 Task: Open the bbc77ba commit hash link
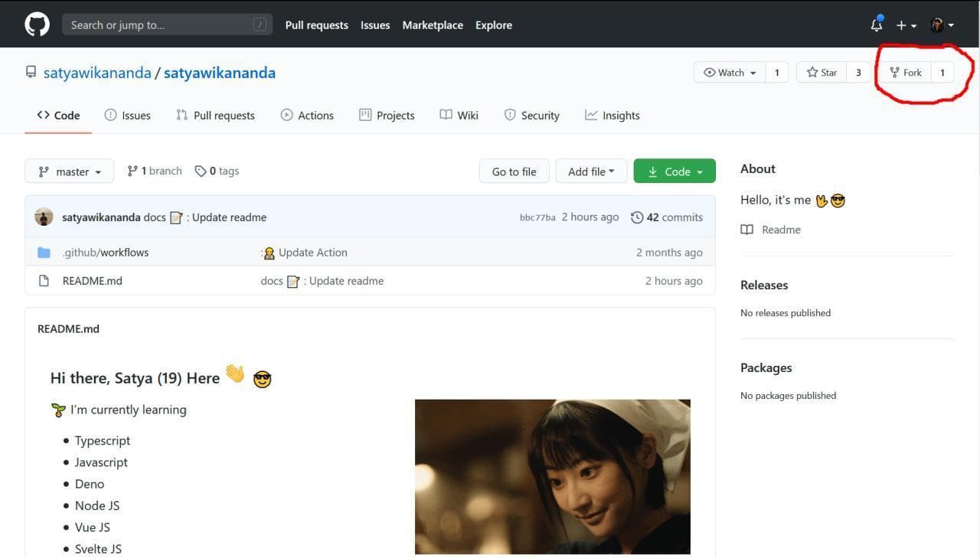coord(537,217)
